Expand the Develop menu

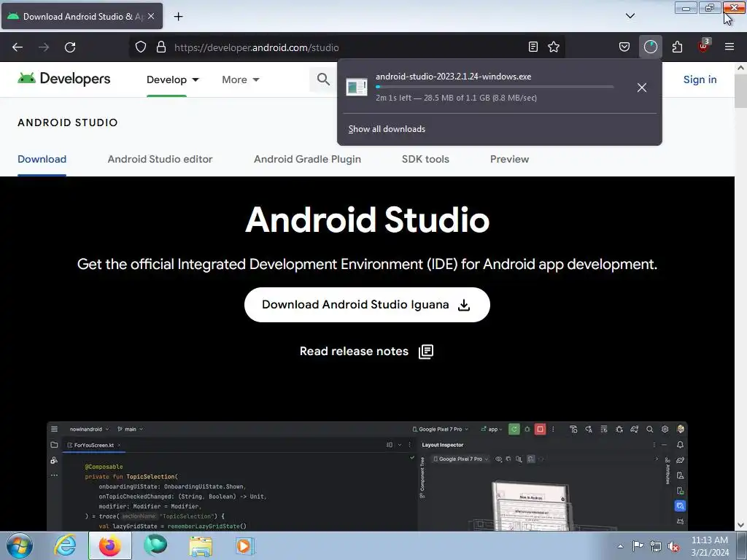[x=172, y=79]
